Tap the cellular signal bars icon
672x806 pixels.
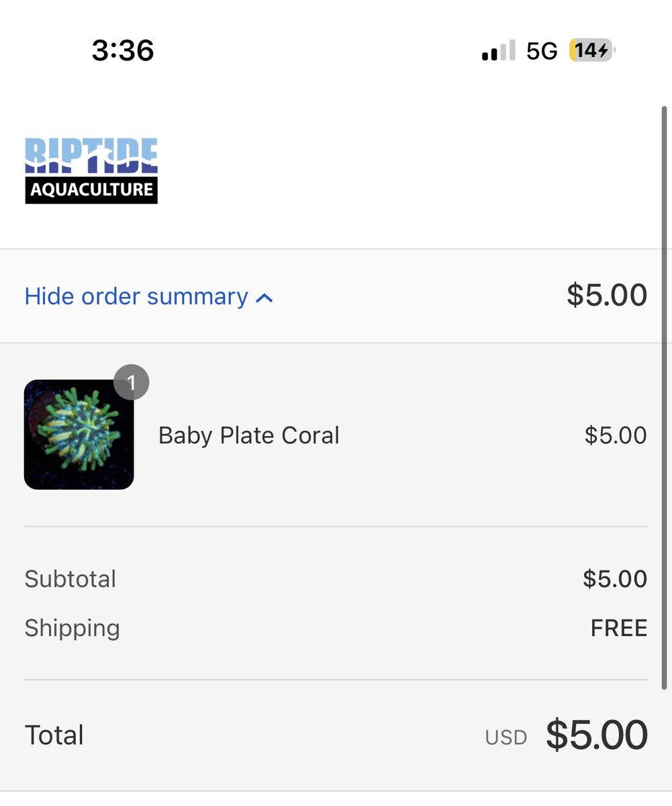point(498,51)
